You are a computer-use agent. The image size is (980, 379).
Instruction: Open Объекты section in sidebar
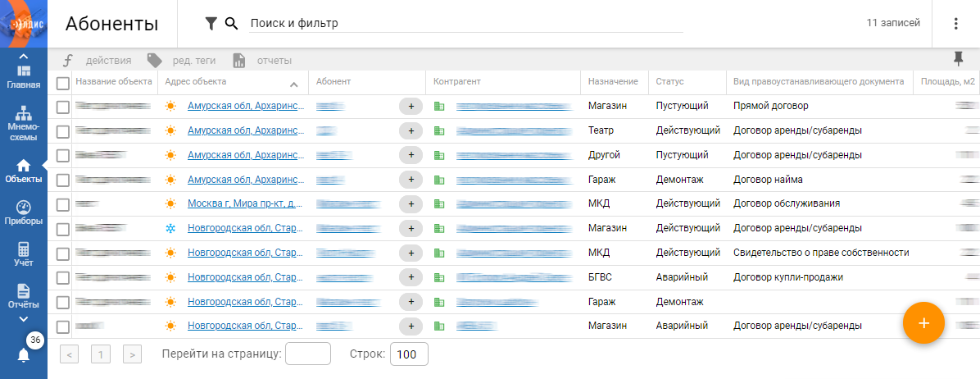click(24, 171)
